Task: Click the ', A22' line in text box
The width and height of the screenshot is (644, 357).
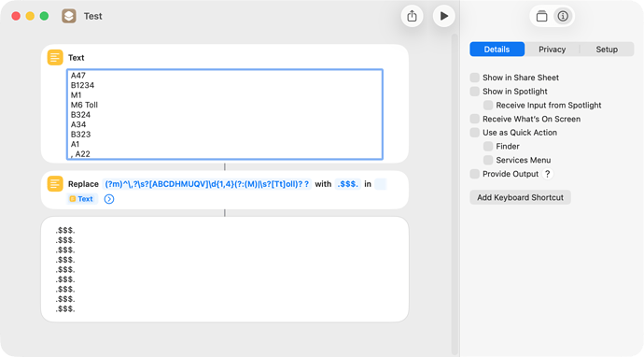Action: [x=80, y=154]
